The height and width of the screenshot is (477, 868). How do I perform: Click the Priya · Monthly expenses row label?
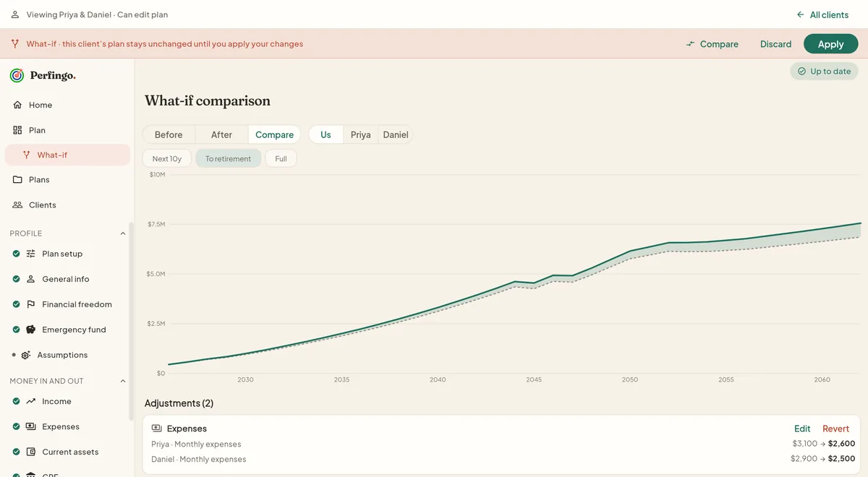pyautogui.click(x=196, y=444)
